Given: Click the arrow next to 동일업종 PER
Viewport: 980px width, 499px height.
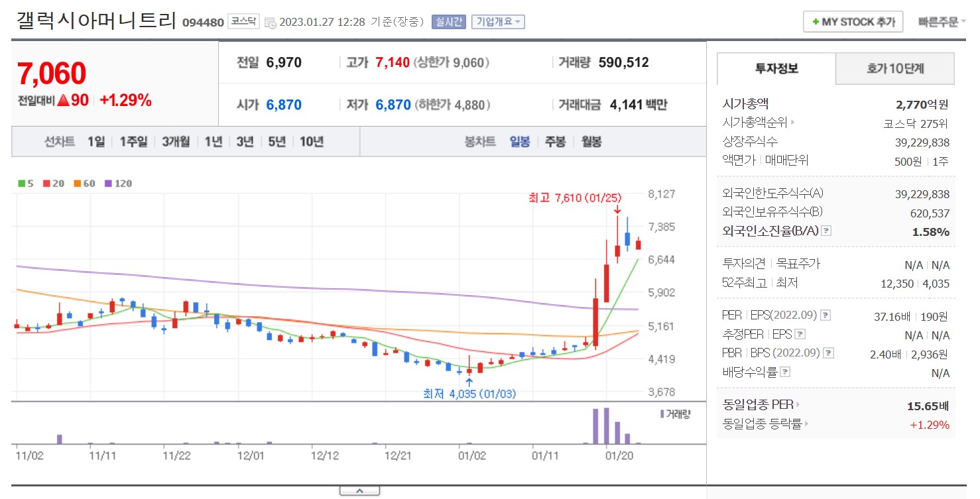Looking at the screenshot, I should tap(798, 404).
